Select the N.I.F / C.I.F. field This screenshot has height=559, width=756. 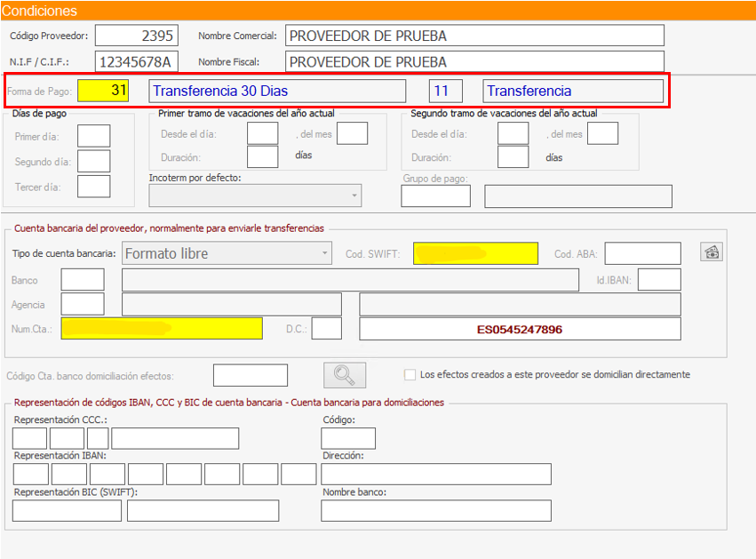pyautogui.click(x=137, y=61)
